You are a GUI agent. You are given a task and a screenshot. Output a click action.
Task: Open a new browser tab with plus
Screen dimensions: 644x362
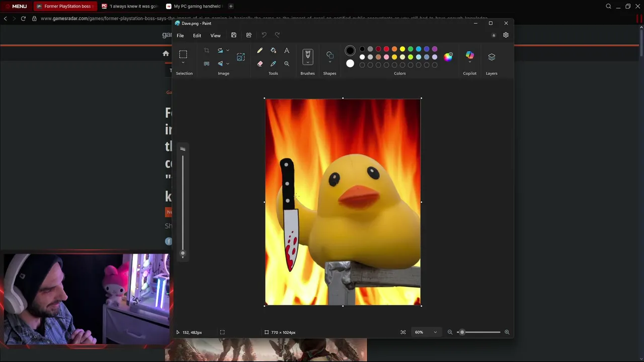230,7
